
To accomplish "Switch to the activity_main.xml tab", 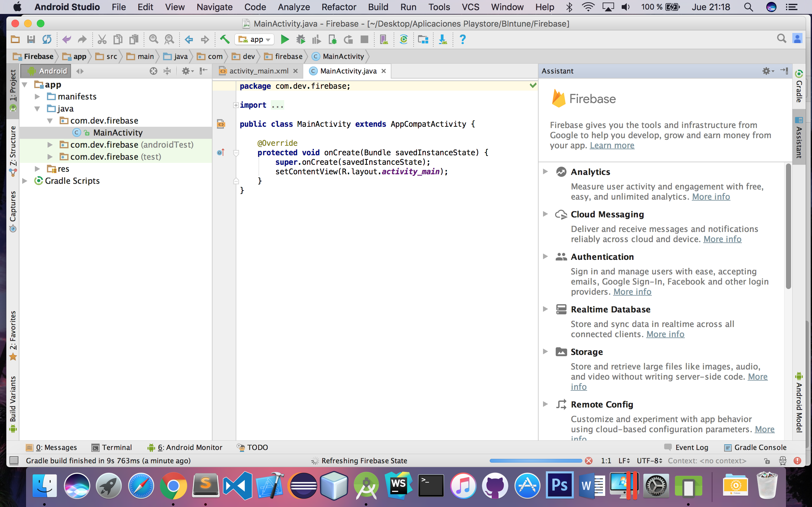I will tap(259, 71).
